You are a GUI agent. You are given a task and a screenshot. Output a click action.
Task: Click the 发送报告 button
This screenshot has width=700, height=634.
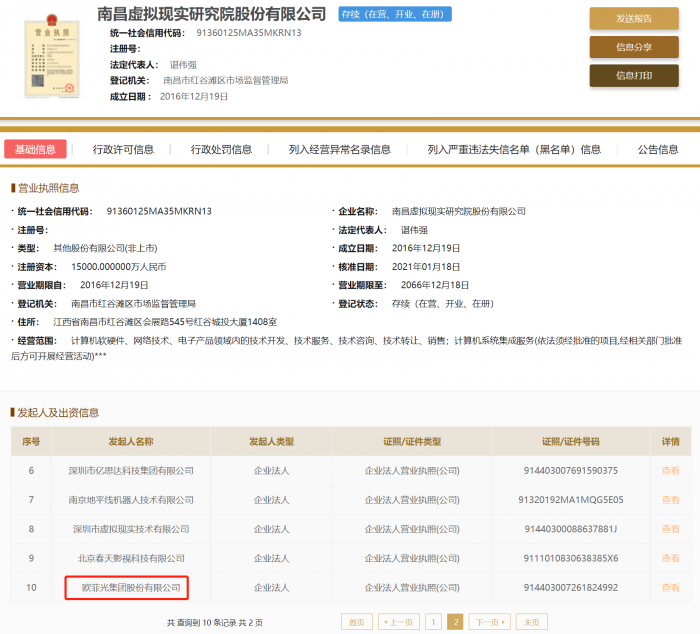pyautogui.click(x=634, y=19)
